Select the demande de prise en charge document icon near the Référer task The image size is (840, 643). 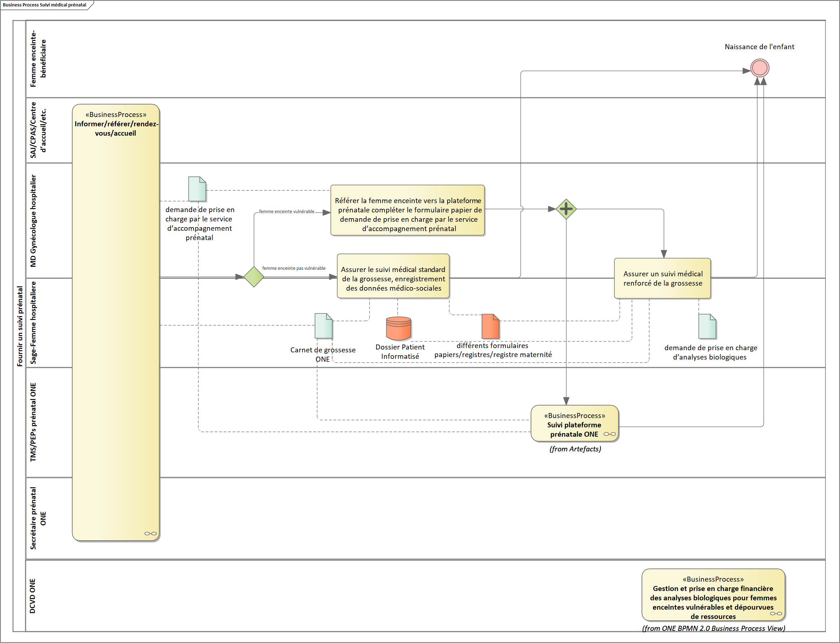click(x=197, y=189)
